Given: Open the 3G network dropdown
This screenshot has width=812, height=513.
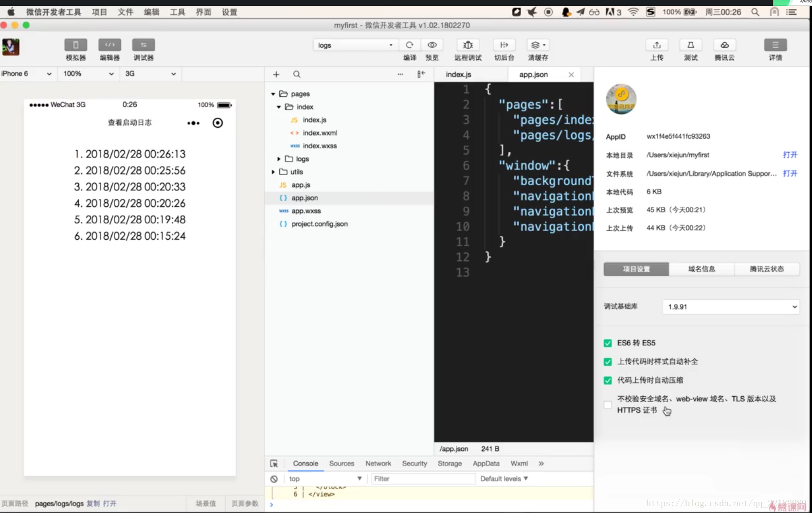Looking at the screenshot, I should [x=150, y=74].
